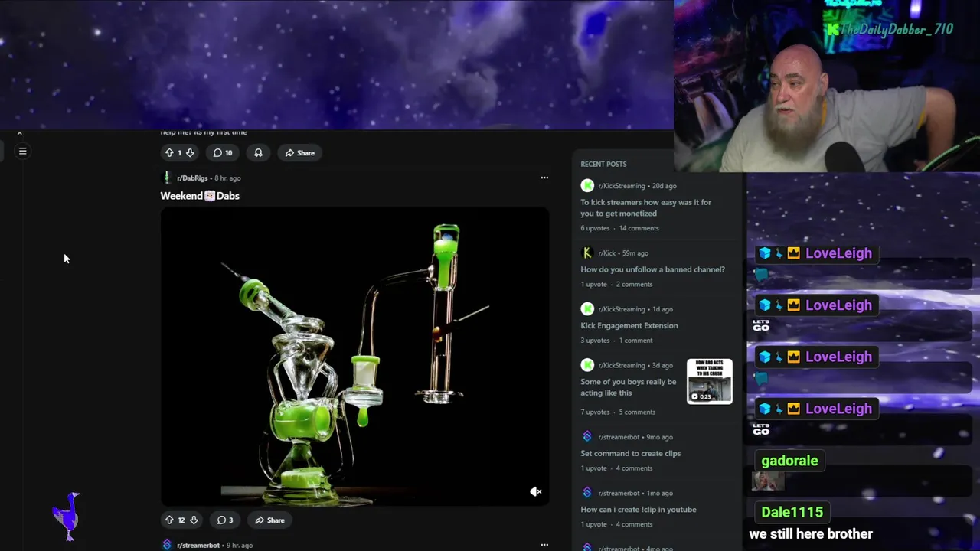The image size is (980, 551).
Task: Open 'How do you unfollow a banned channel?'
Action: pos(652,269)
